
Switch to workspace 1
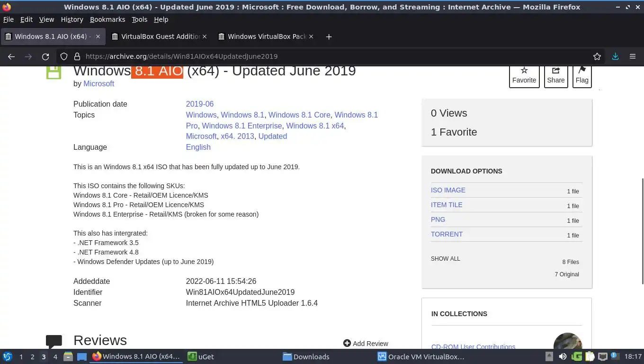21,357
